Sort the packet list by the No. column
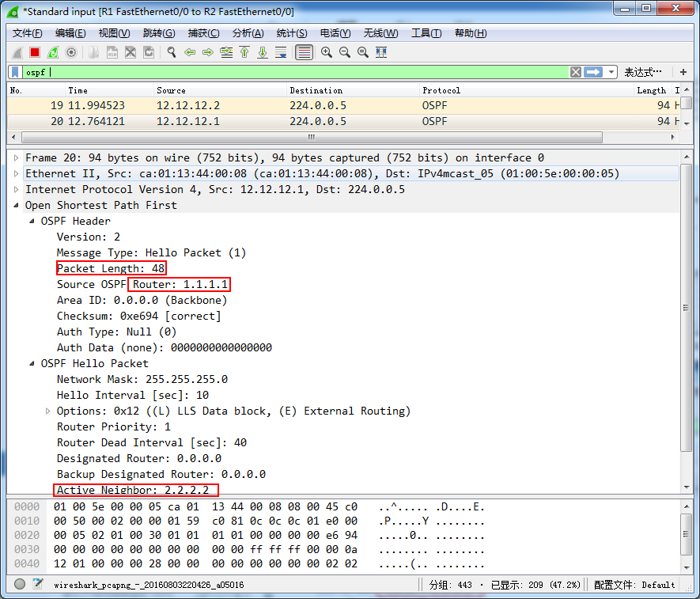Viewport: 700px width, 599px height. pos(36,90)
